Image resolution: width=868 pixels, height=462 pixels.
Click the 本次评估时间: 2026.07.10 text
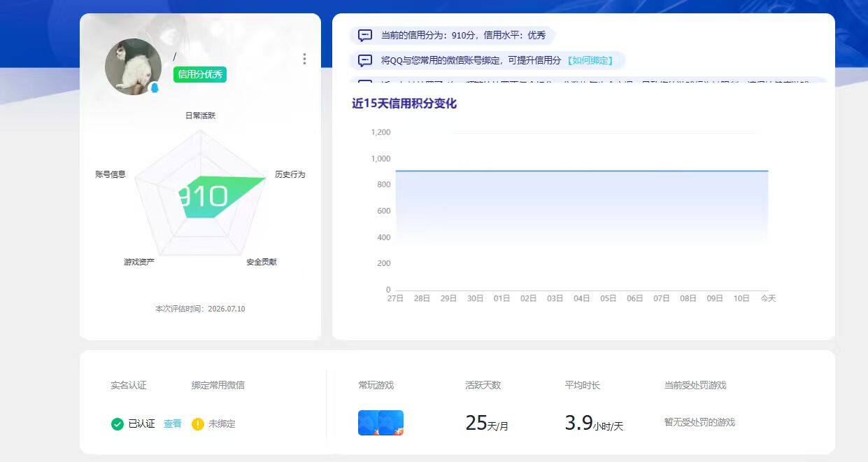click(x=200, y=309)
